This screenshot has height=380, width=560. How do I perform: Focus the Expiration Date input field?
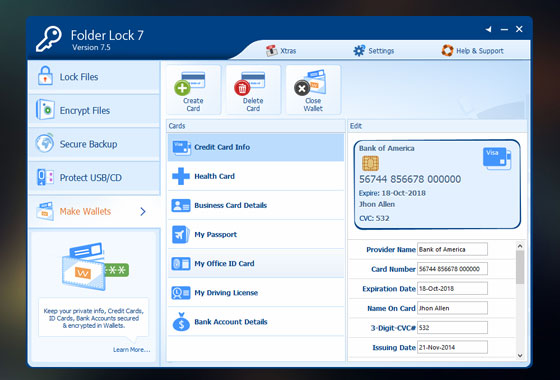(452, 289)
